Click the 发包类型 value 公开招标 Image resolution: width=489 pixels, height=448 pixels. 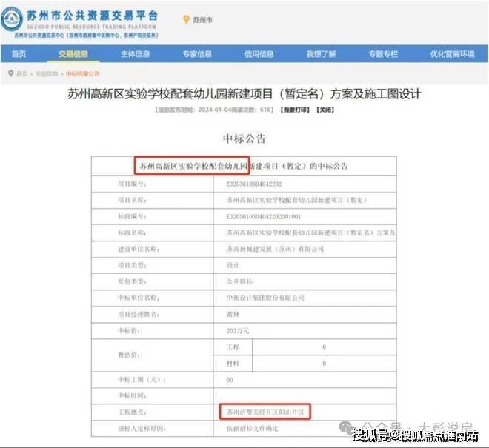coord(239,281)
